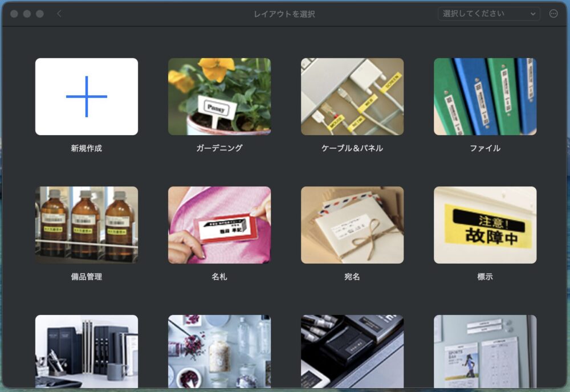570x392 pixels.
Task: Open the black label printer layout thumbnail
Action: tap(352, 352)
